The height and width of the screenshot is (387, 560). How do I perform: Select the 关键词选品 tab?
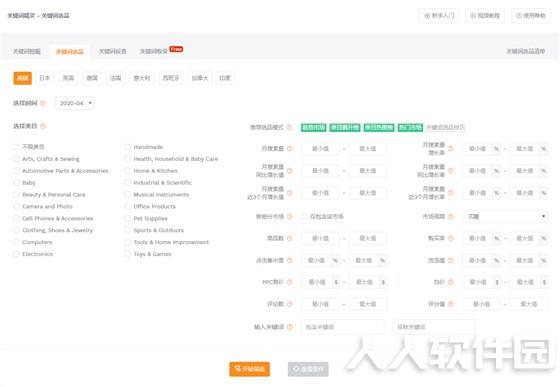click(x=70, y=51)
